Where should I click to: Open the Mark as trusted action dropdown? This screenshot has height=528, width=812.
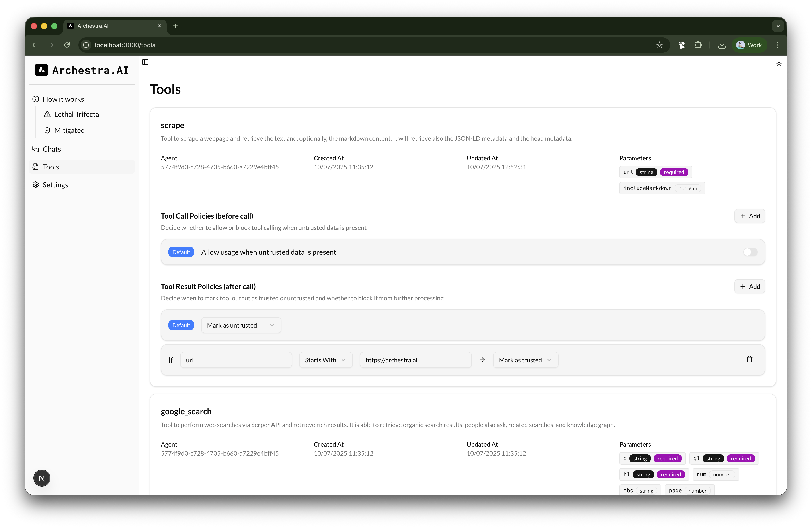[525, 360]
